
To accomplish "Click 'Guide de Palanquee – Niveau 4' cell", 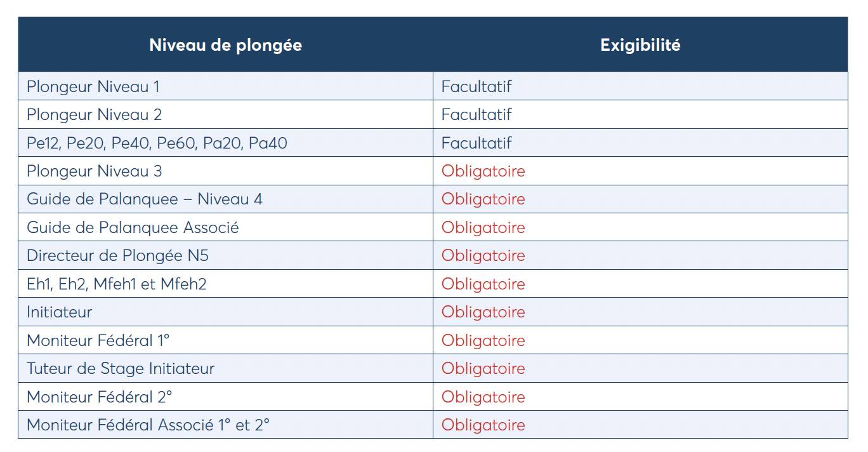I will pyautogui.click(x=226, y=199).
